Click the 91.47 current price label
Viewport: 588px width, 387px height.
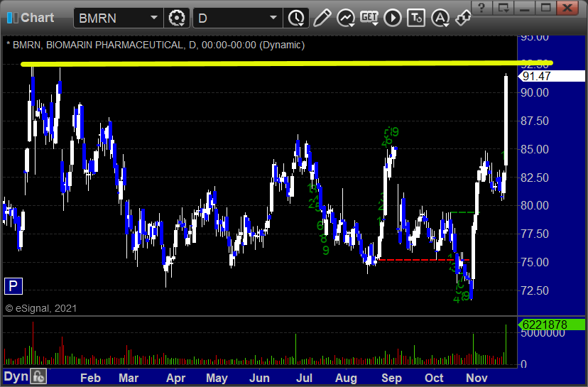click(x=552, y=76)
